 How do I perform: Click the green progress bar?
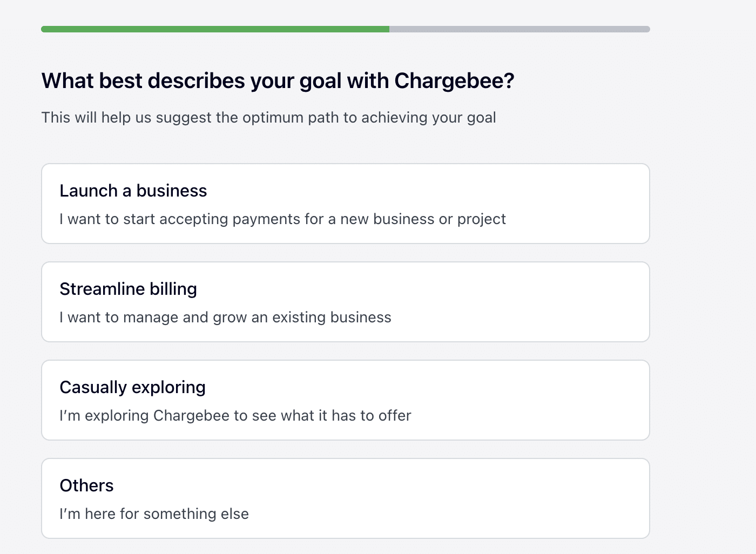click(216, 30)
